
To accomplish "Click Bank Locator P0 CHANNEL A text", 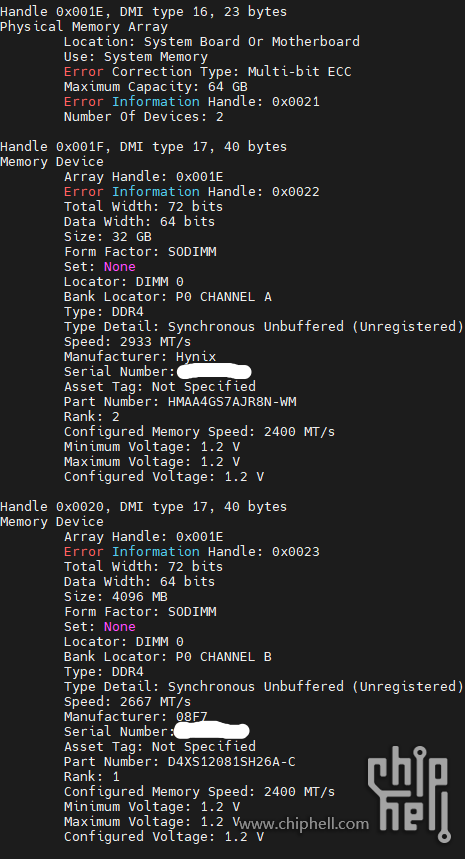I will coord(168,297).
